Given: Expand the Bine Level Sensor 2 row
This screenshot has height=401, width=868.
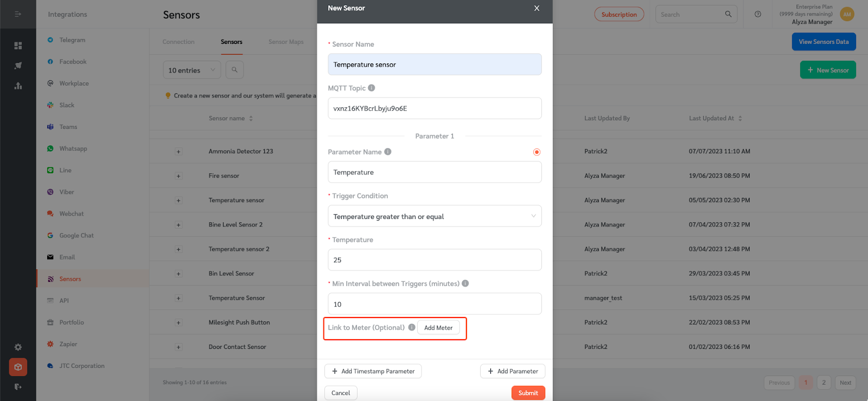Looking at the screenshot, I should click(178, 225).
